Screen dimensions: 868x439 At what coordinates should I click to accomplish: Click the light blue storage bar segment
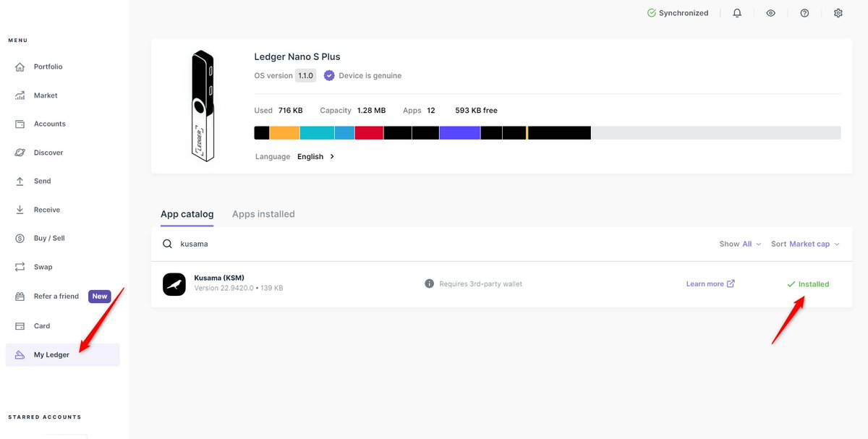tap(344, 133)
